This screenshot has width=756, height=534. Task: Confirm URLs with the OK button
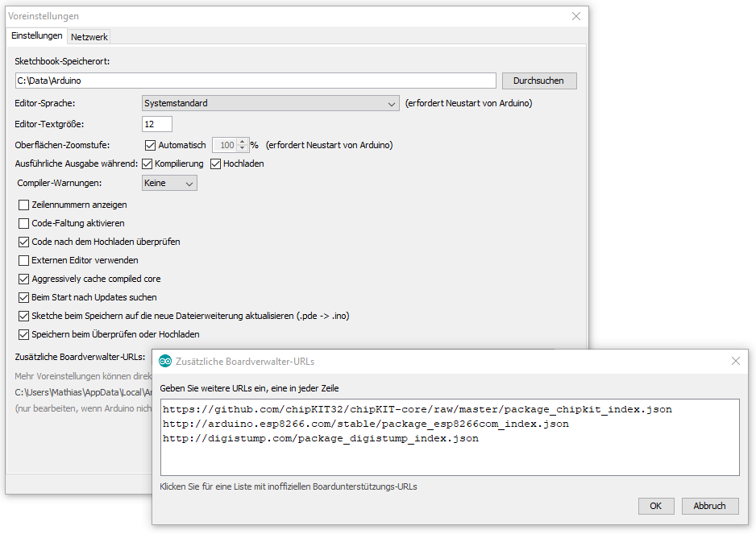pos(656,506)
